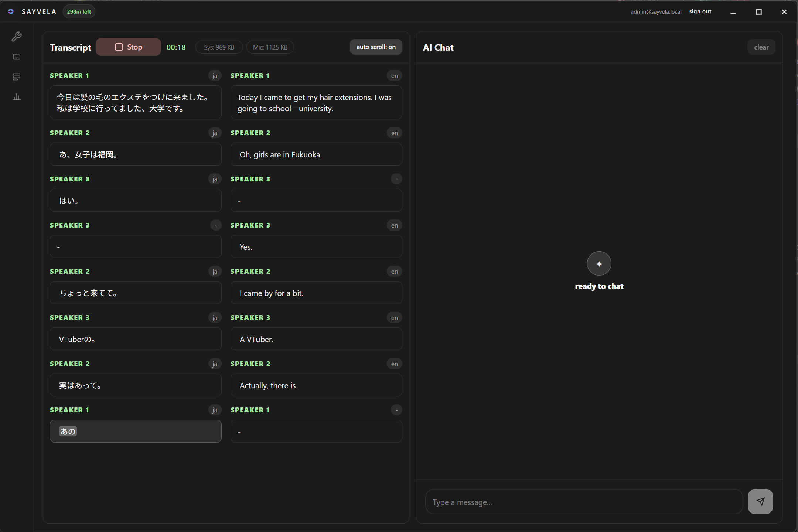This screenshot has height=532, width=798.
Task: Toggle auto scroll off
Action: (376, 47)
